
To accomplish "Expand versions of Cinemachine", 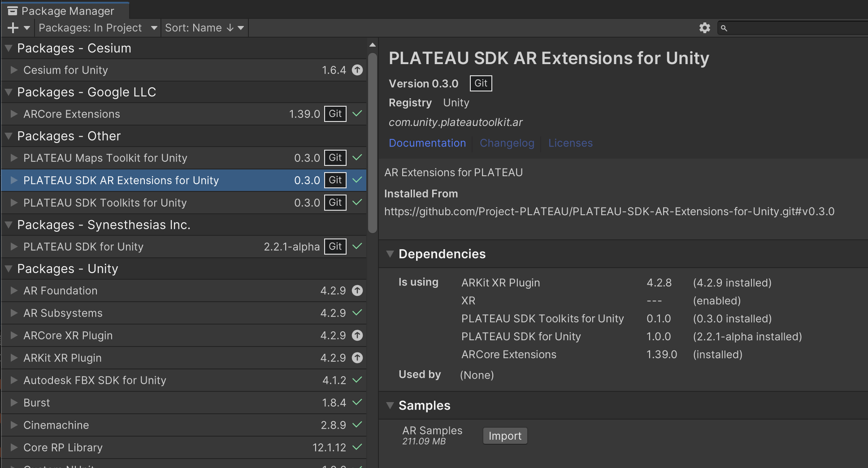I will click(14, 425).
